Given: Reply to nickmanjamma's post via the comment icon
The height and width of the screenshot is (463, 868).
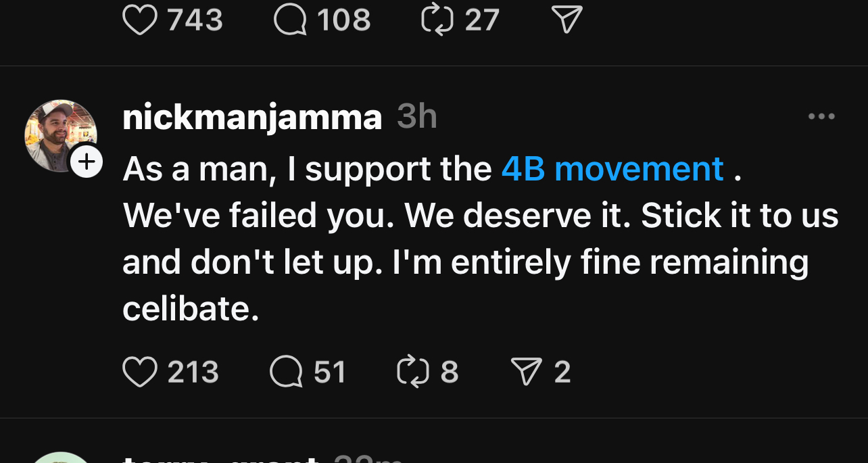Looking at the screenshot, I should pos(286,372).
